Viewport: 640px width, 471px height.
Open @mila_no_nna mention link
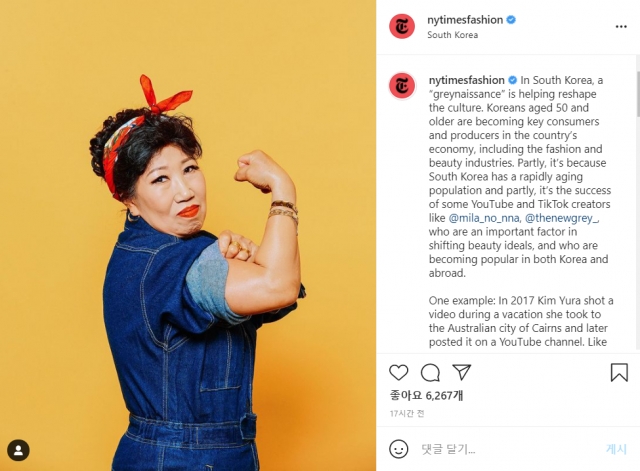coord(484,218)
